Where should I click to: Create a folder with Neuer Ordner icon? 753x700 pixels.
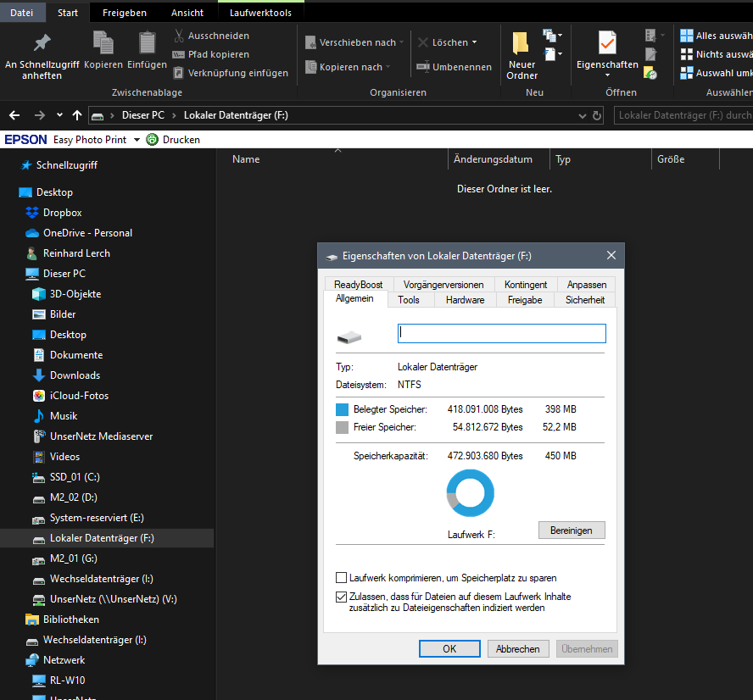521,42
